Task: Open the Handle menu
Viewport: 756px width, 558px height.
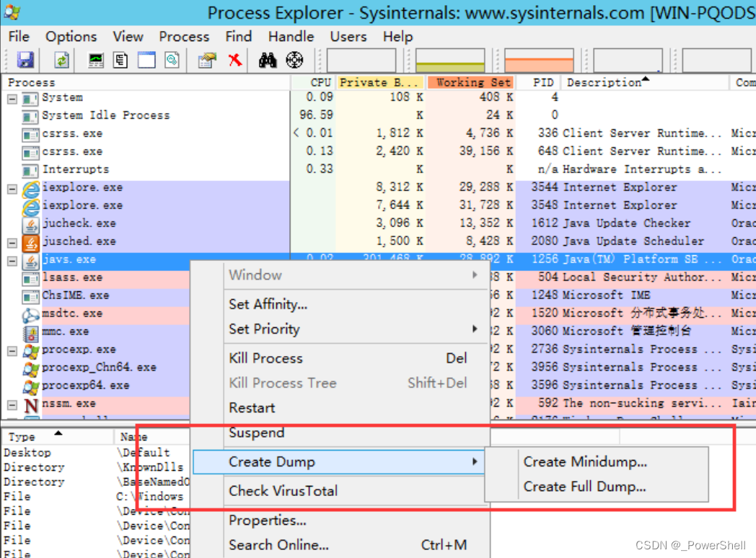Action: [291, 37]
